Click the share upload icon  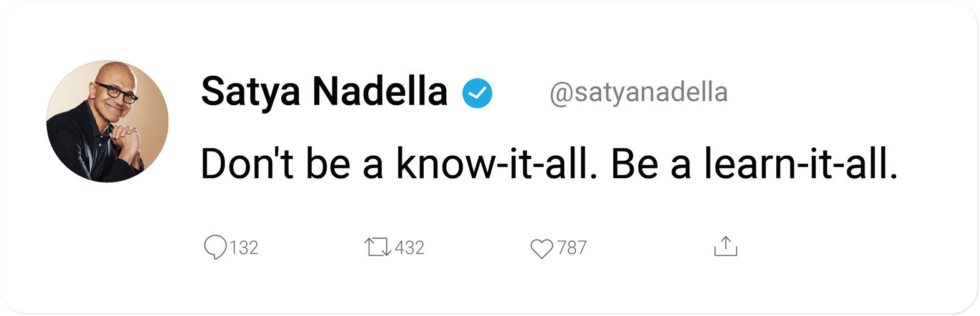[726, 247]
